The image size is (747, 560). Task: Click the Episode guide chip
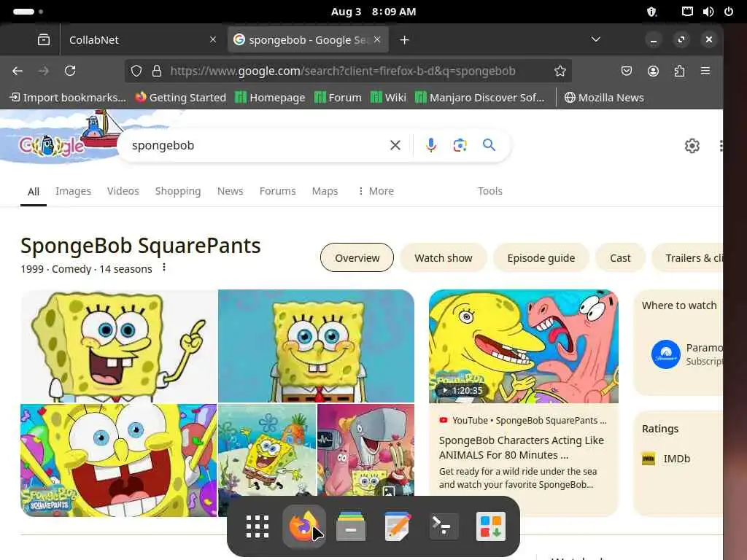pos(541,257)
